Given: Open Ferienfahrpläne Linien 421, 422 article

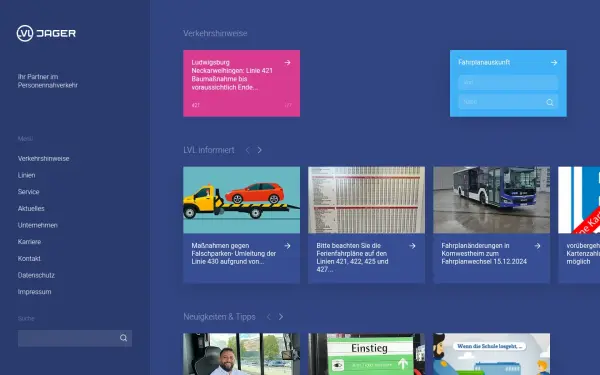Looking at the screenshot, I should (x=352, y=258).
